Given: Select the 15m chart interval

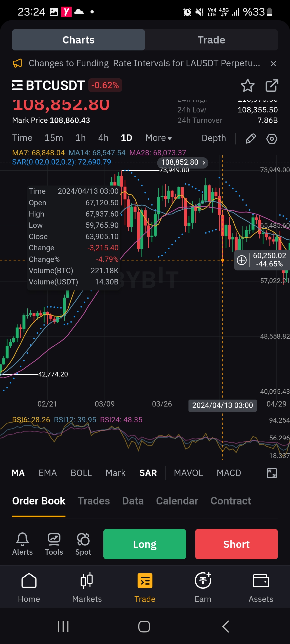Looking at the screenshot, I should point(54,138).
